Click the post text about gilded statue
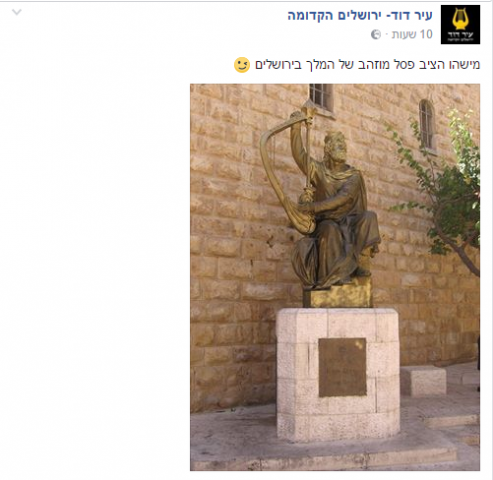Viewport: 493px width, 480px height. (367, 65)
